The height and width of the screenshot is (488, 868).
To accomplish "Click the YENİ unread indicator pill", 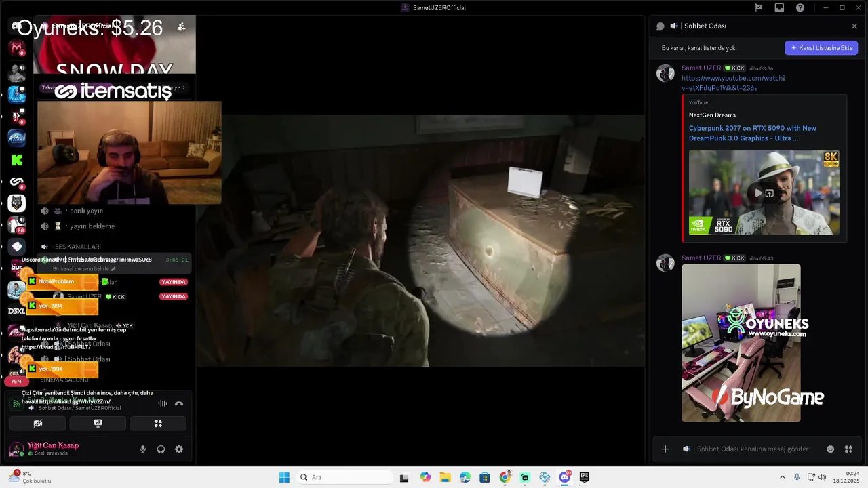I will (x=16, y=381).
